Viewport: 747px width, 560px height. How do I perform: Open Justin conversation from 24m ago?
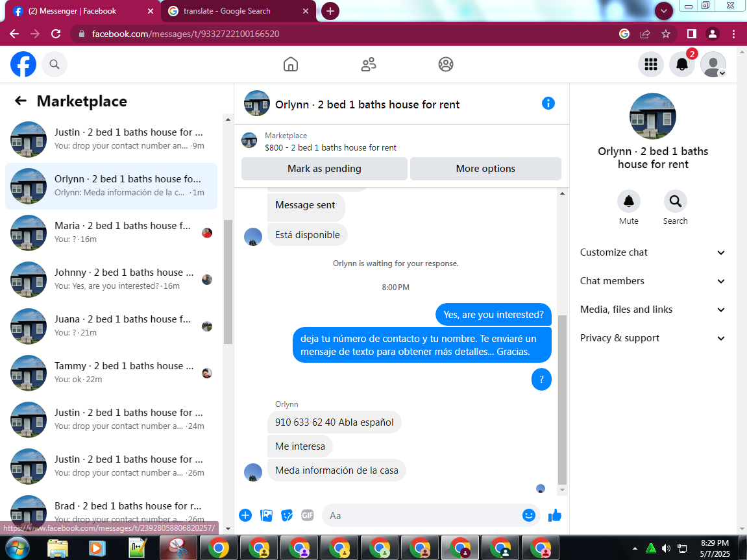111,419
